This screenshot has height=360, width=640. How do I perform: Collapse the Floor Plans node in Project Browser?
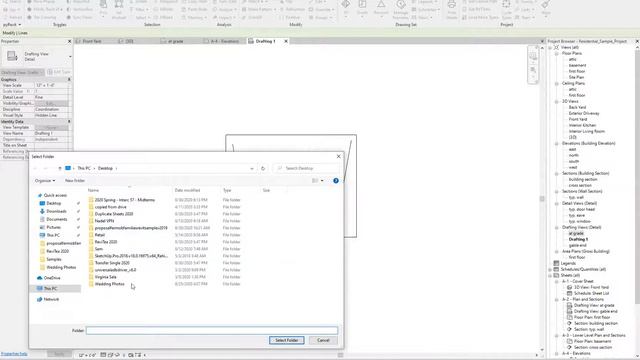pos(556,53)
